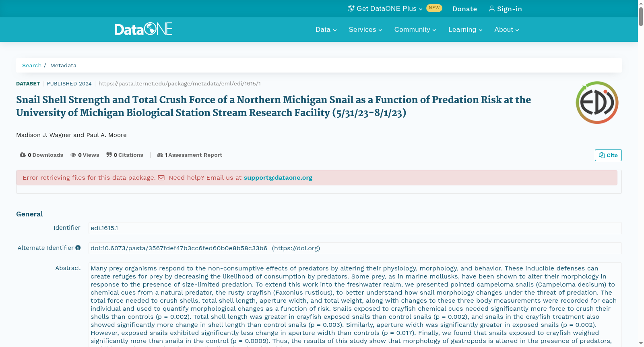Click the General section heading
The image size is (644, 347).
click(x=29, y=214)
